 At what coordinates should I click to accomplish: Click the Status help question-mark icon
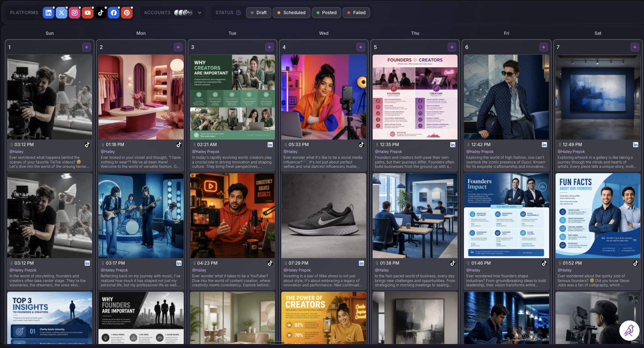pyautogui.click(x=238, y=13)
